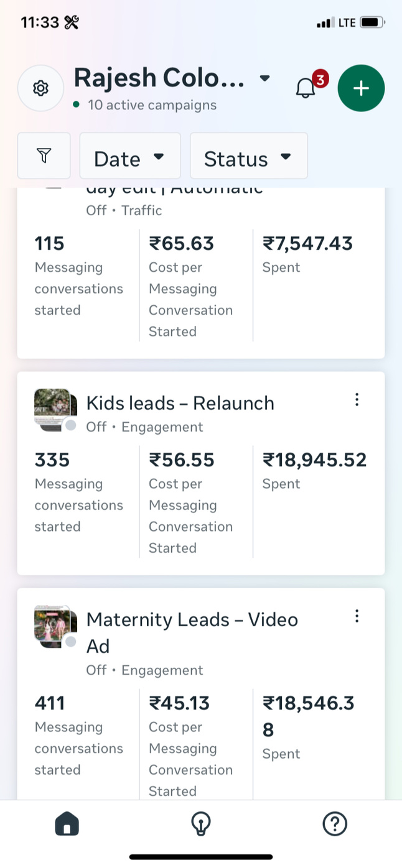Open the notifications bell

point(306,88)
